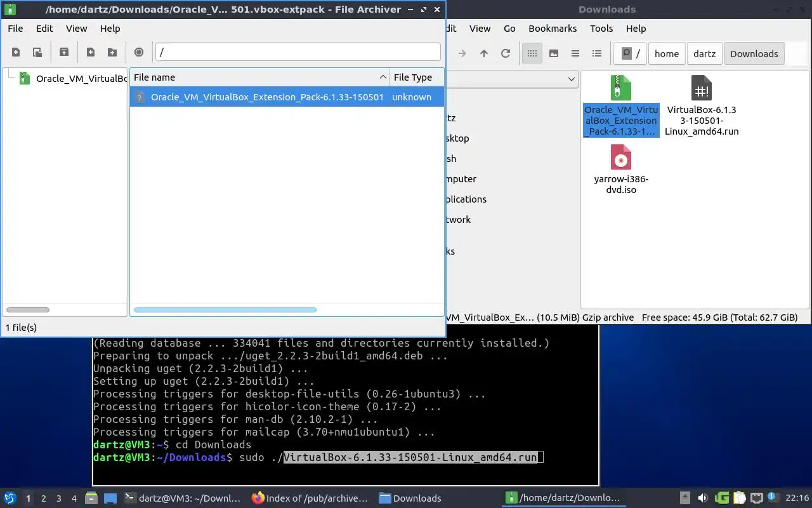Viewport: 812px width, 508px height.
Task: Click the archiver tree pane horizontal scrollbar
Action: coord(28,310)
